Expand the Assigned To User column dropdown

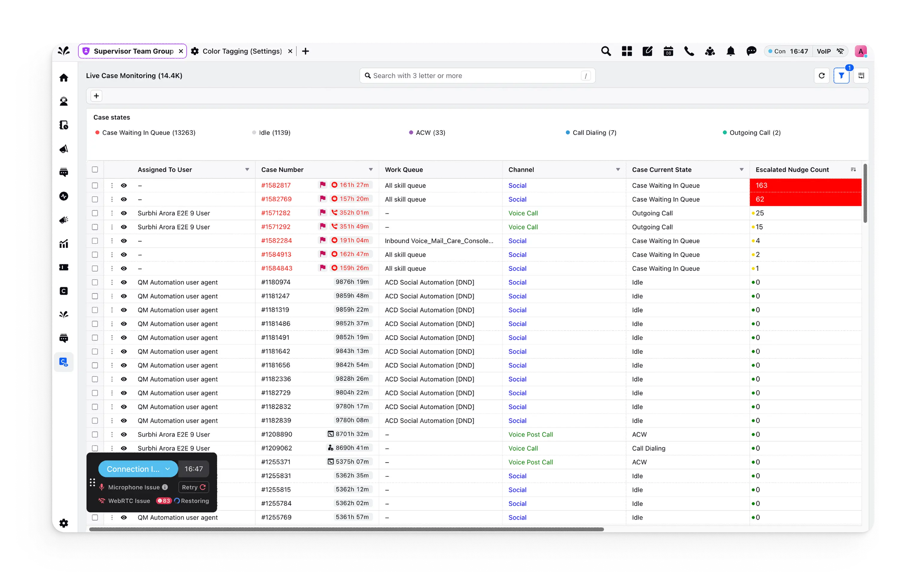click(x=247, y=170)
